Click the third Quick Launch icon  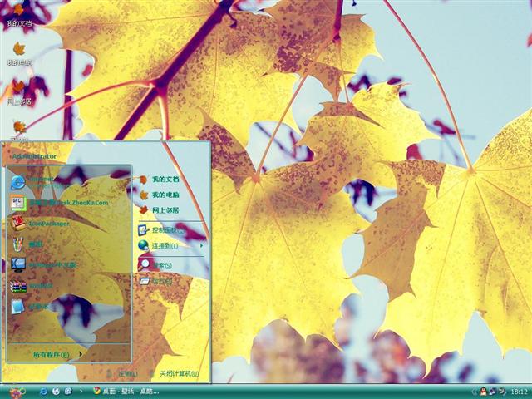[68, 392]
